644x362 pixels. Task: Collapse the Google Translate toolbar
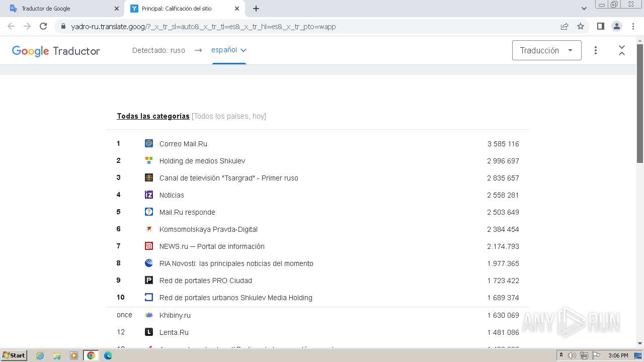(x=622, y=50)
